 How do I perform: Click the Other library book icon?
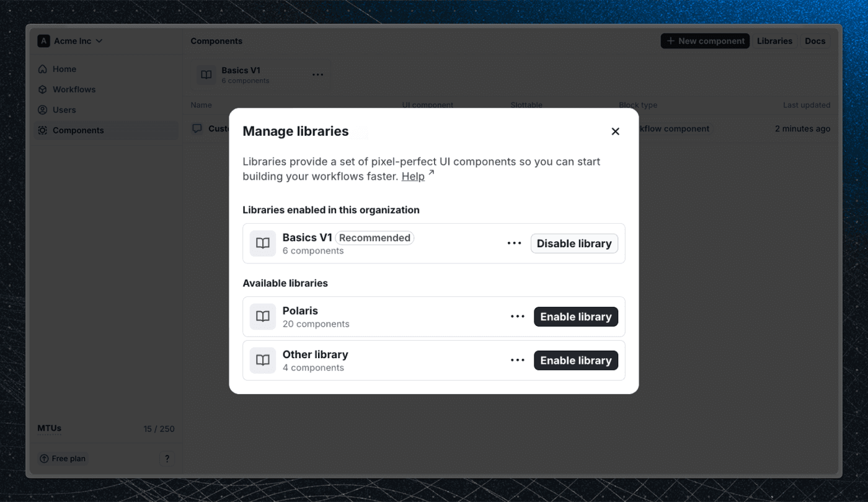pos(262,360)
